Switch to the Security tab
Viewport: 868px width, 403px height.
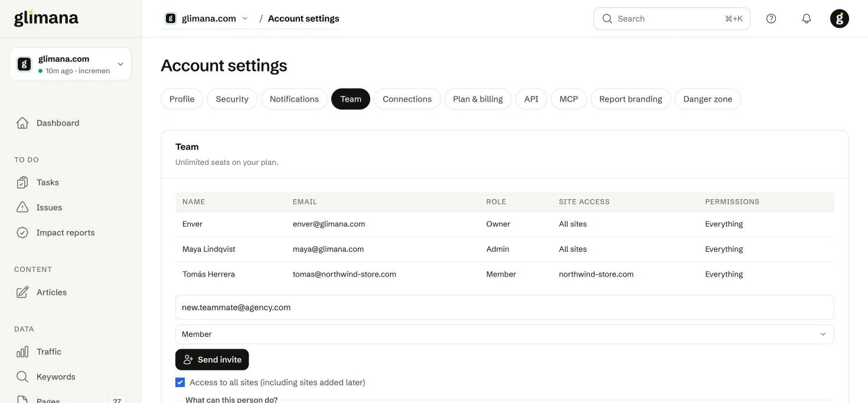click(x=232, y=99)
